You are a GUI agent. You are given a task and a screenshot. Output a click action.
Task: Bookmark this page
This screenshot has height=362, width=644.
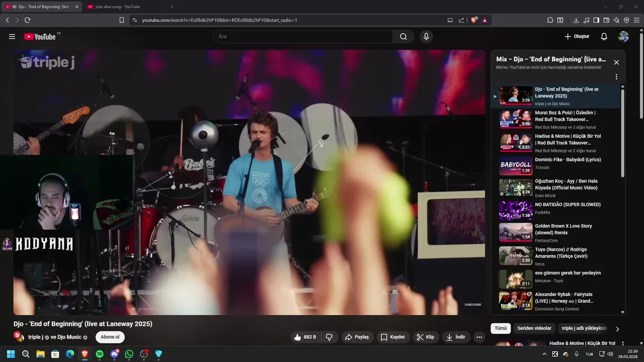[x=122, y=20]
